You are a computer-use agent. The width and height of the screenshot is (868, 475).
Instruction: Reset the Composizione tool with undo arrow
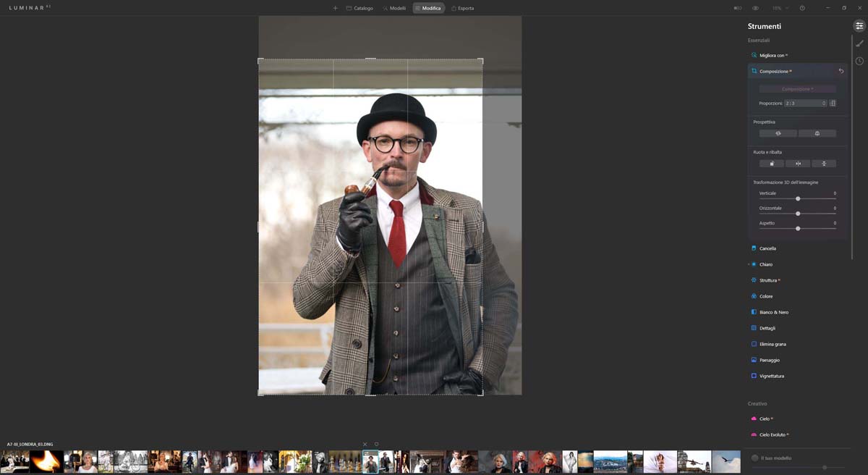click(841, 71)
